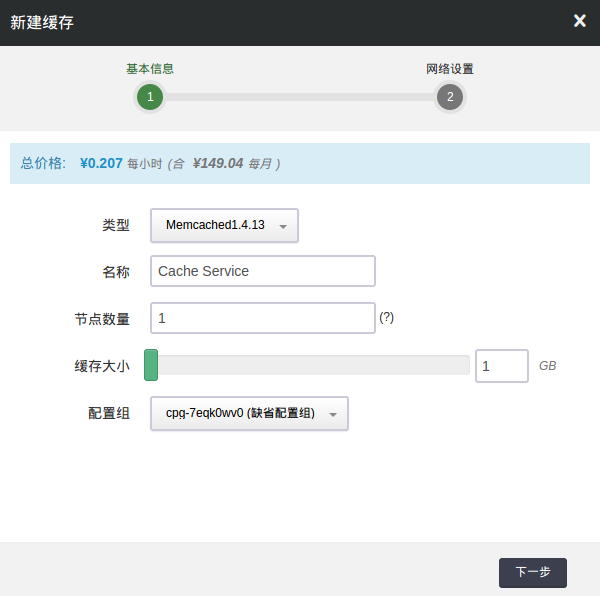Click the step 1 green circle
This screenshot has height=596, width=600.
pyautogui.click(x=149, y=97)
